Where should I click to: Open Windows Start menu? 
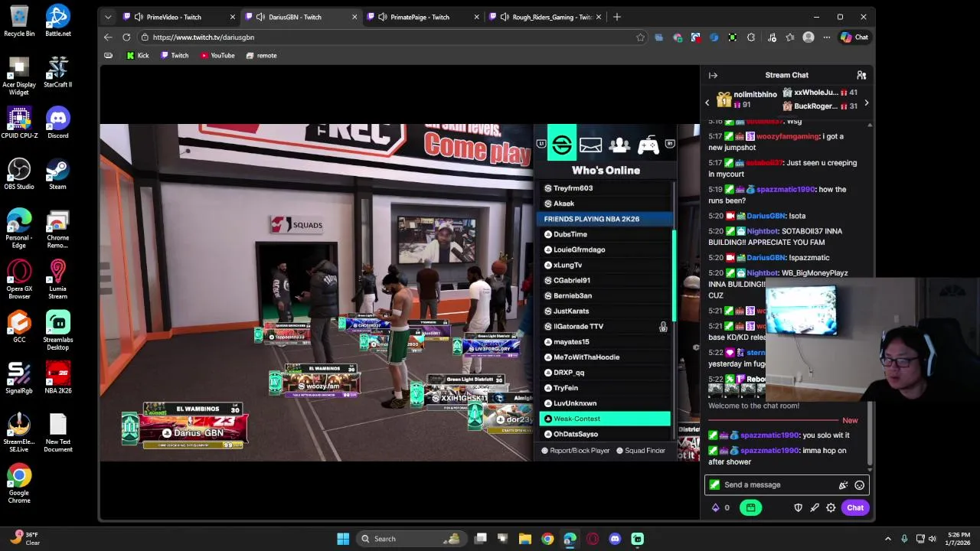pyautogui.click(x=343, y=539)
